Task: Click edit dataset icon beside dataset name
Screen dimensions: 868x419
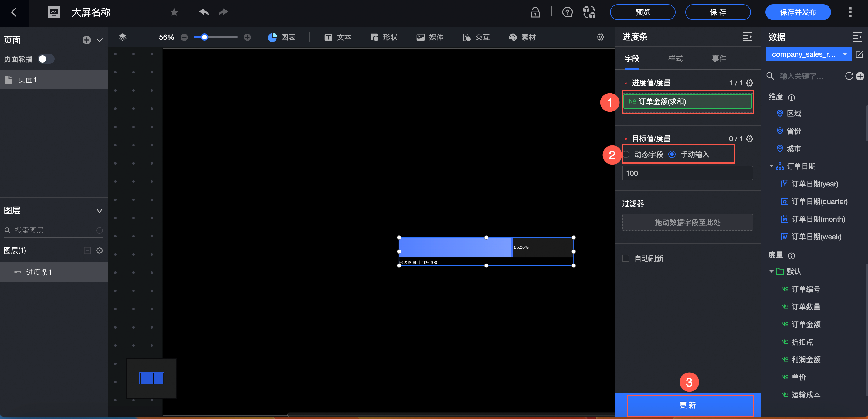Action: tap(859, 54)
